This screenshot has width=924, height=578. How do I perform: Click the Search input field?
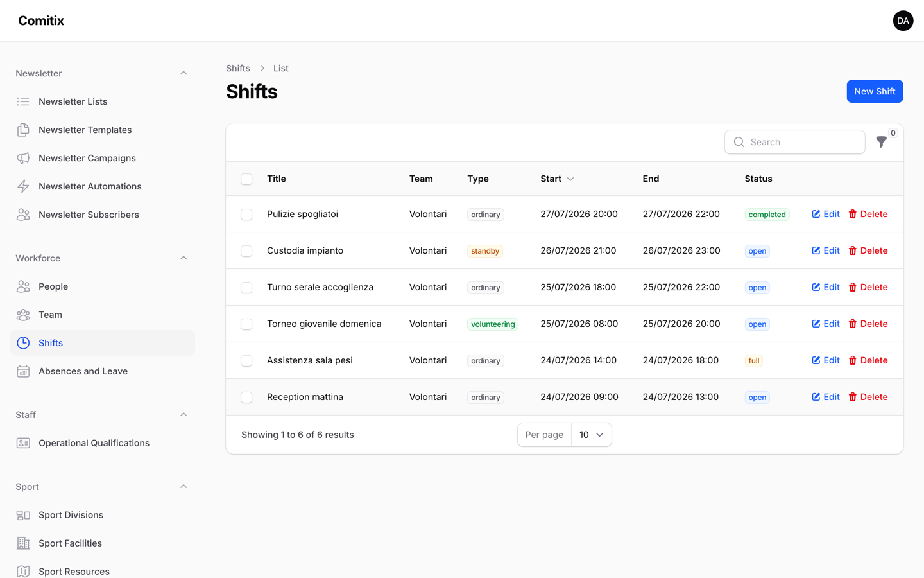click(x=795, y=142)
